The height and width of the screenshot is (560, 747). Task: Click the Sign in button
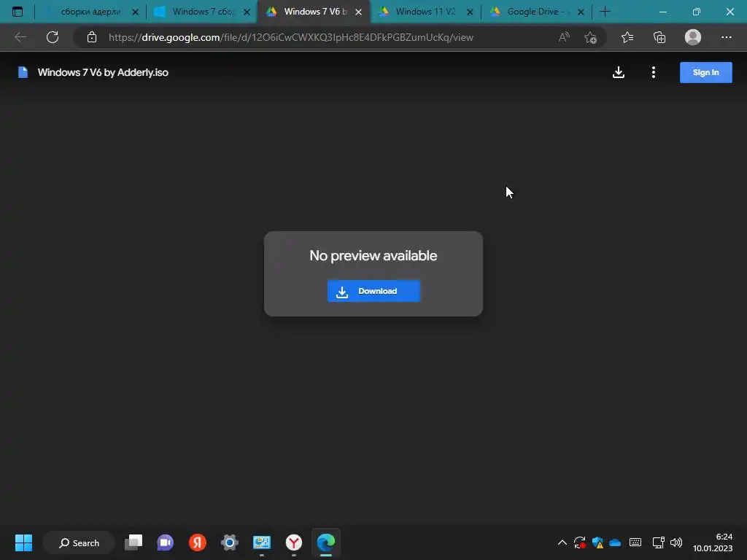coord(705,72)
